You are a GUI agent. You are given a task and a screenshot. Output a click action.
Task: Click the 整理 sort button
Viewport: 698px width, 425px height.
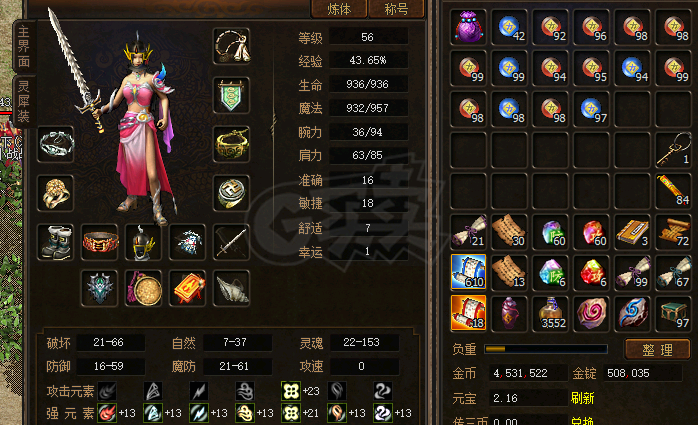[x=657, y=350]
